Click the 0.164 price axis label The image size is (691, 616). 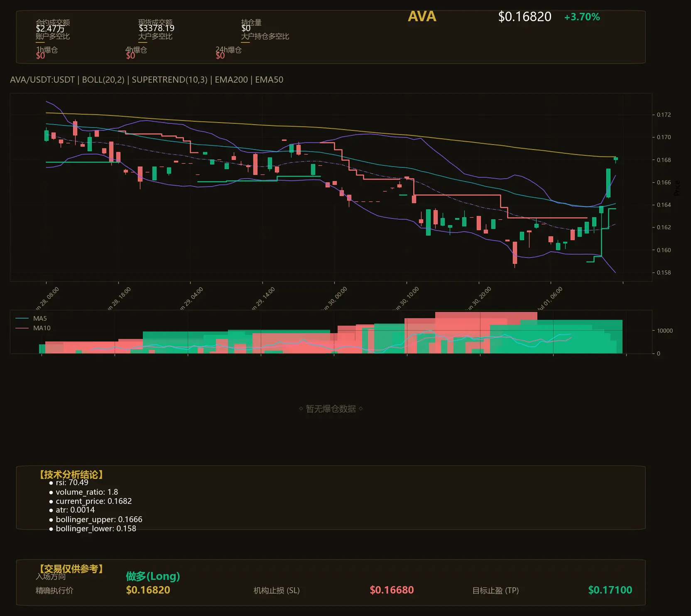click(664, 205)
